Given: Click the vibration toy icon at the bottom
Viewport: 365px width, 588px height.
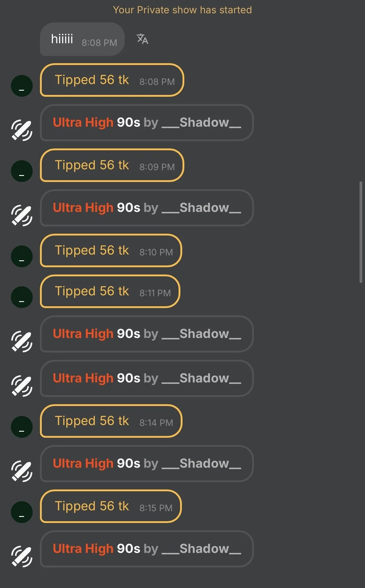Looking at the screenshot, I should pos(22,557).
